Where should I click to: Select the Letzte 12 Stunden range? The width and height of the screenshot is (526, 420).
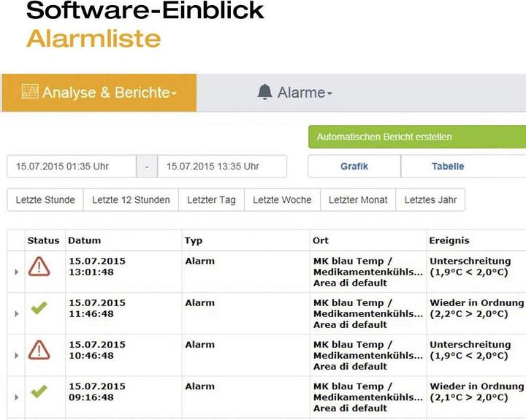coord(131,200)
